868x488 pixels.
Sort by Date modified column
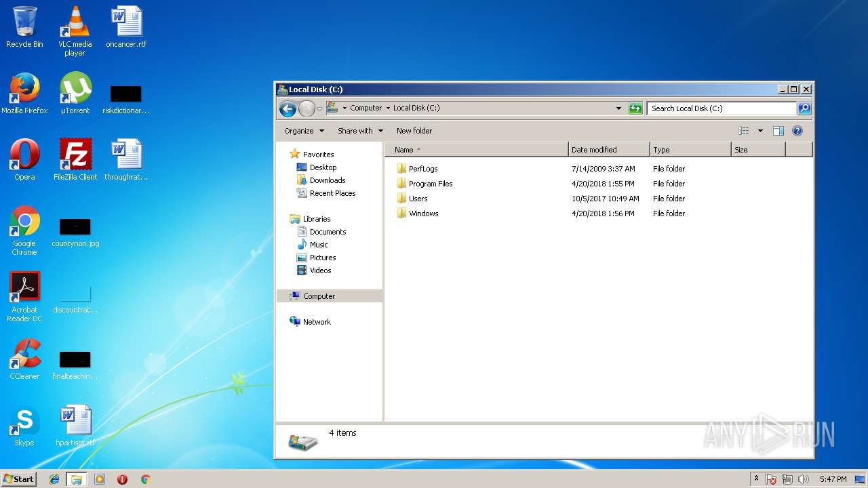(x=609, y=150)
